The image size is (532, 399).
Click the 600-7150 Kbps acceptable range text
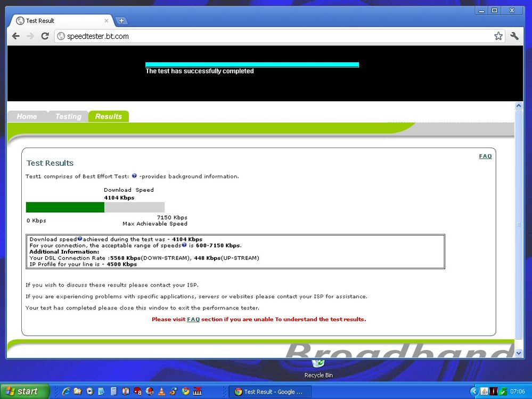click(218, 245)
